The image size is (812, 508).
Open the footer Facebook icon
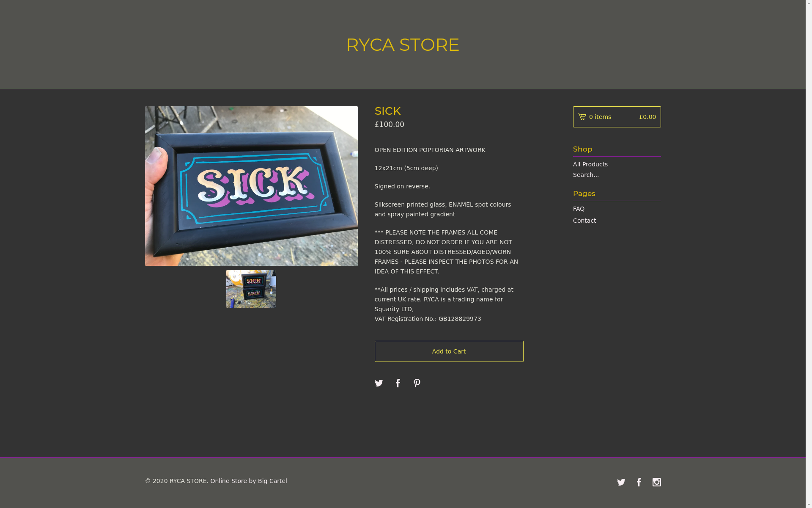click(639, 482)
